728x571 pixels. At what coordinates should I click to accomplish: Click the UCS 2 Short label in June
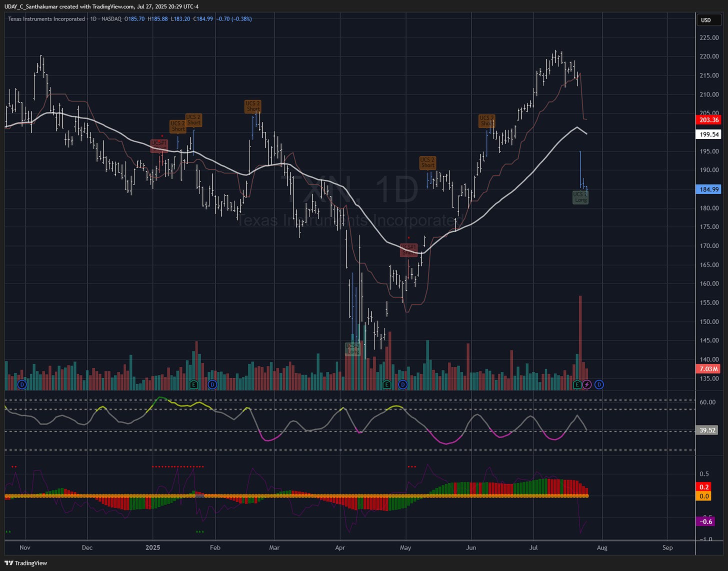[x=486, y=121]
